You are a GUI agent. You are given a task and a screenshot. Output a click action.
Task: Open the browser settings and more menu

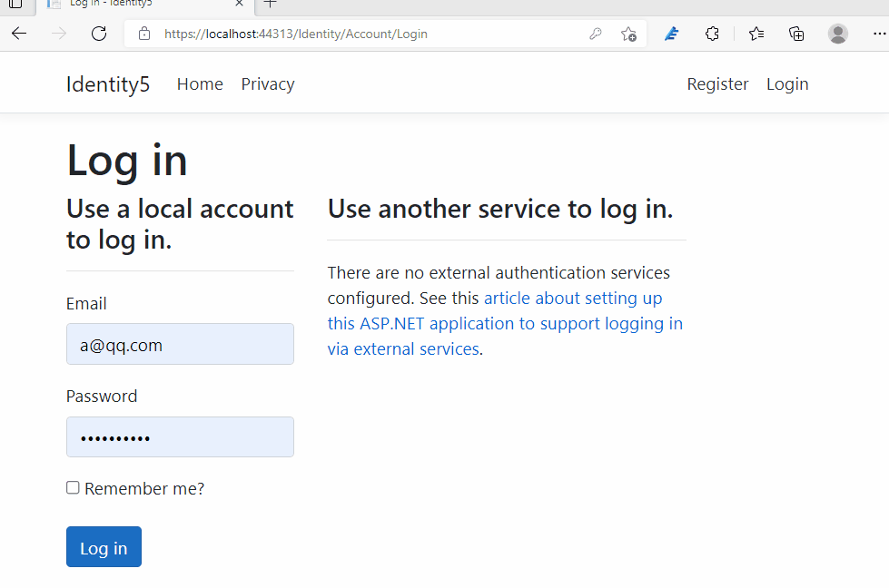879,34
